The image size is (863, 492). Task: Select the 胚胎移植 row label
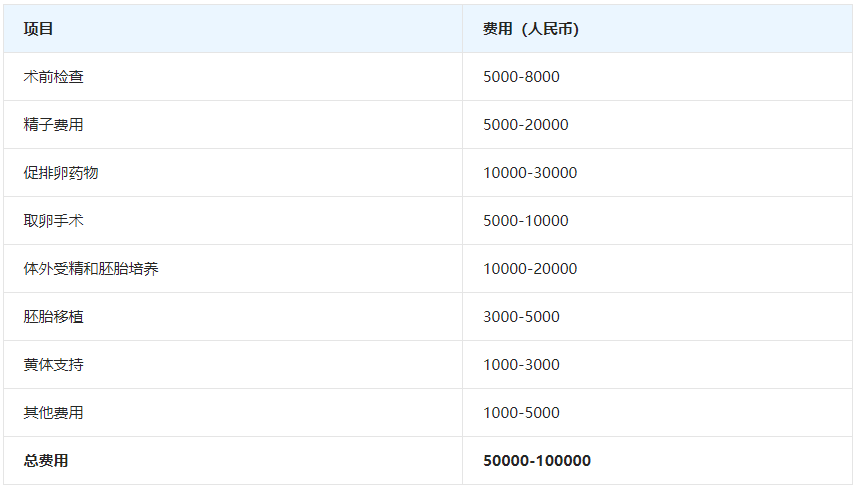point(54,317)
